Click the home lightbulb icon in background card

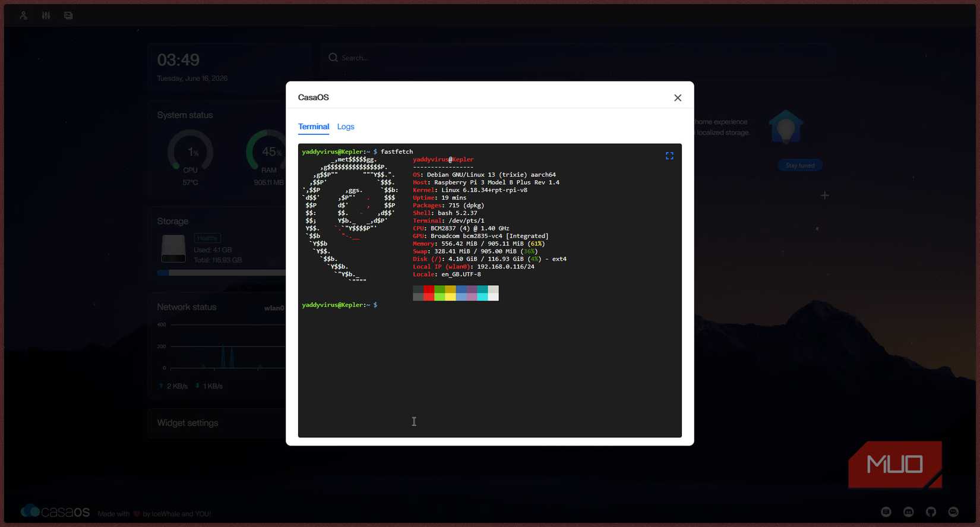point(786,127)
